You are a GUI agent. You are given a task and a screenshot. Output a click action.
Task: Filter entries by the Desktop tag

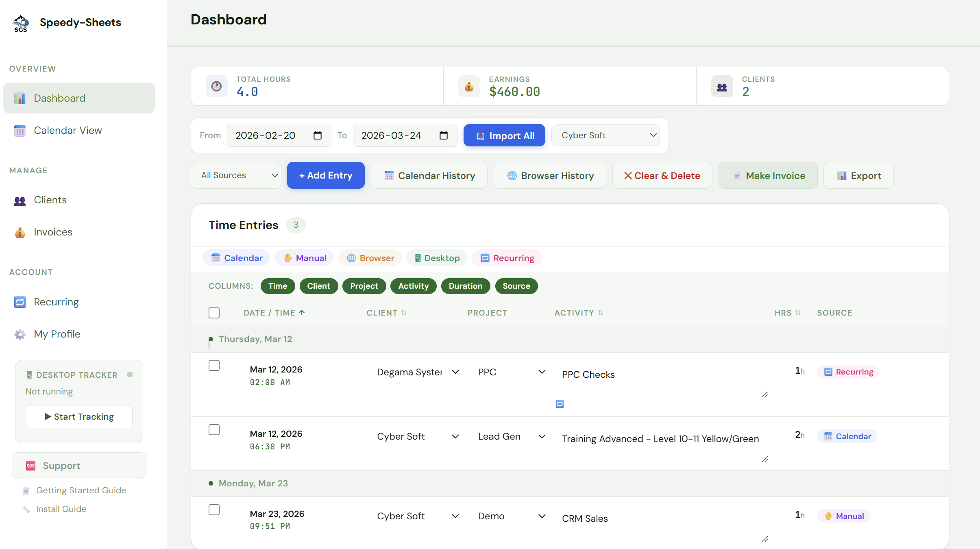[x=436, y=257]
